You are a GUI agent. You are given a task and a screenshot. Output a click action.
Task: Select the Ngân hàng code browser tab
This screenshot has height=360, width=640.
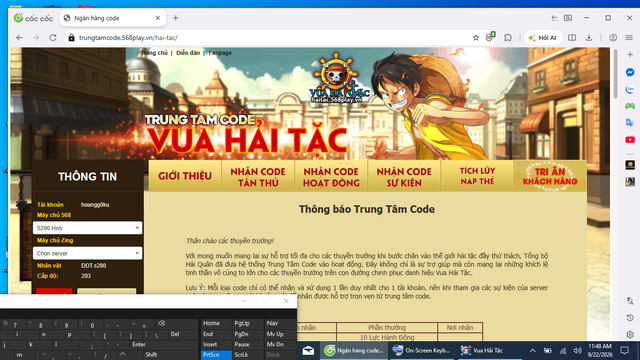[112, 18]
